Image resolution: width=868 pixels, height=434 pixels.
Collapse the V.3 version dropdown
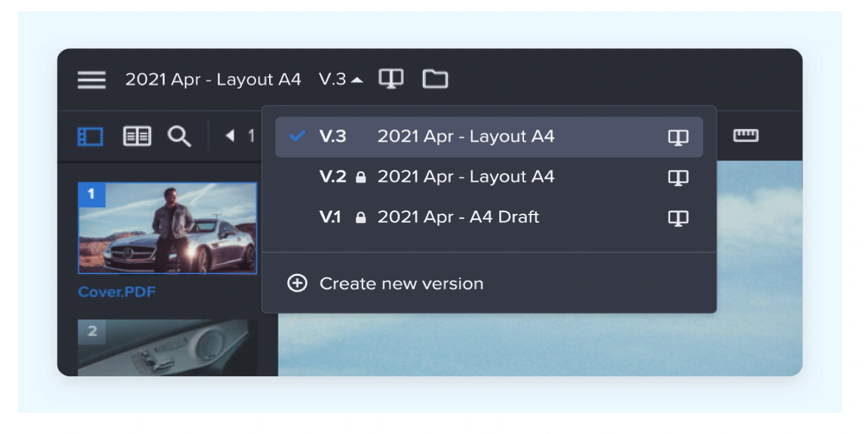point(340,80)
